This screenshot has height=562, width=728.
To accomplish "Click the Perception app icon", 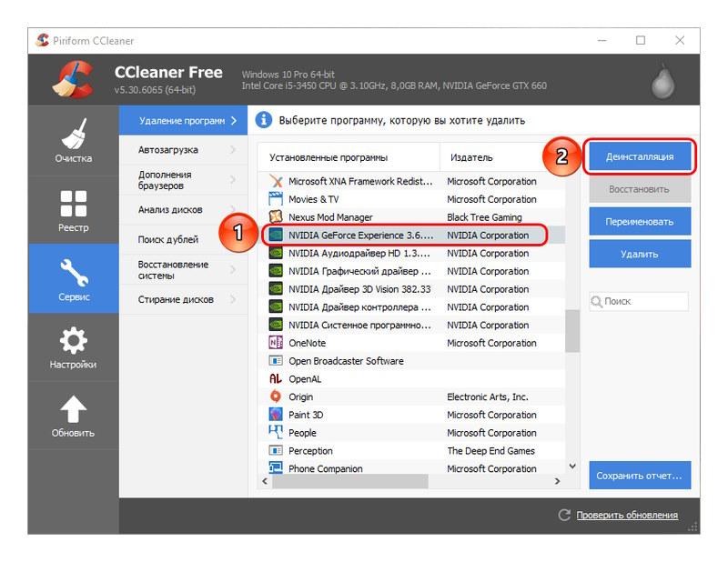I will [x=276, y=450].
